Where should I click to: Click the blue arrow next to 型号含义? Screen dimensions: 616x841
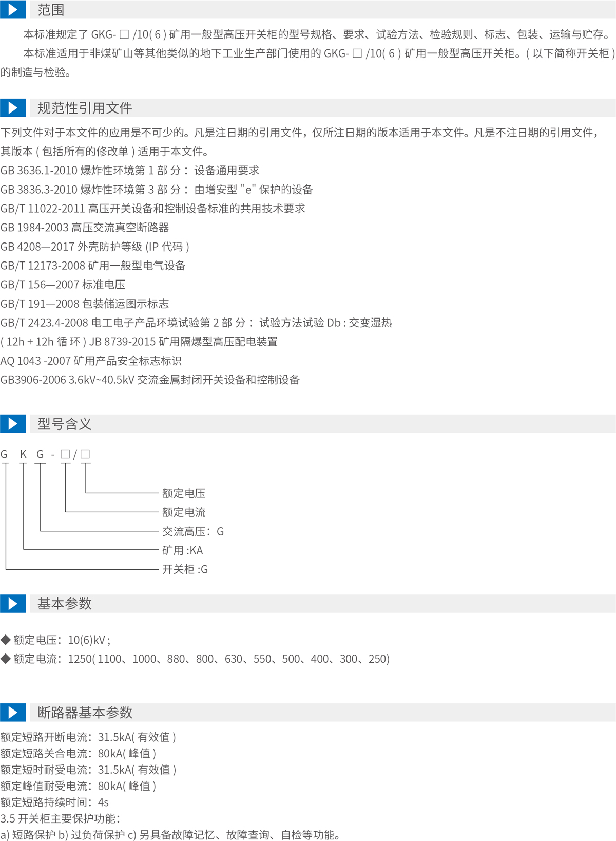pyautogui.click(x=13, y=424)
